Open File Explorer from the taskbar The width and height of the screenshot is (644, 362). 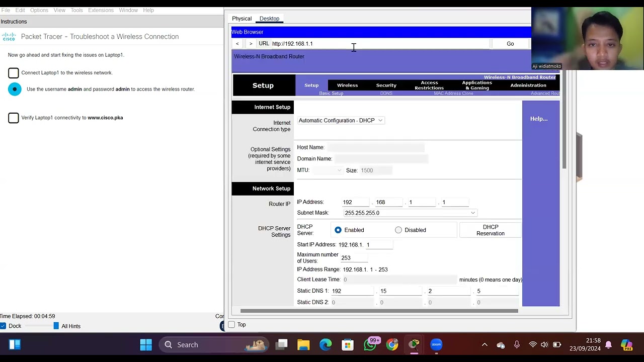tap(303, 345)
